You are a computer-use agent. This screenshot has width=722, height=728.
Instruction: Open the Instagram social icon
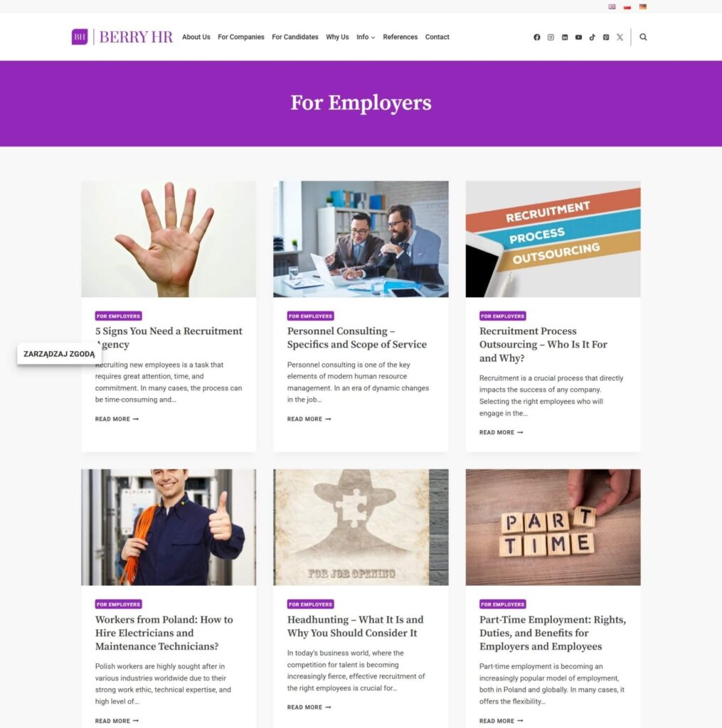point(551,37)
